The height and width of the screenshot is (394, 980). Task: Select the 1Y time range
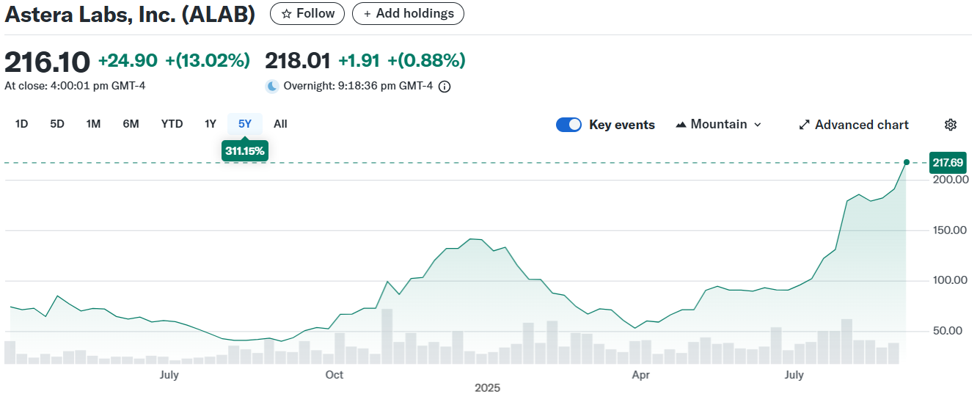click(x=211, y=124)
